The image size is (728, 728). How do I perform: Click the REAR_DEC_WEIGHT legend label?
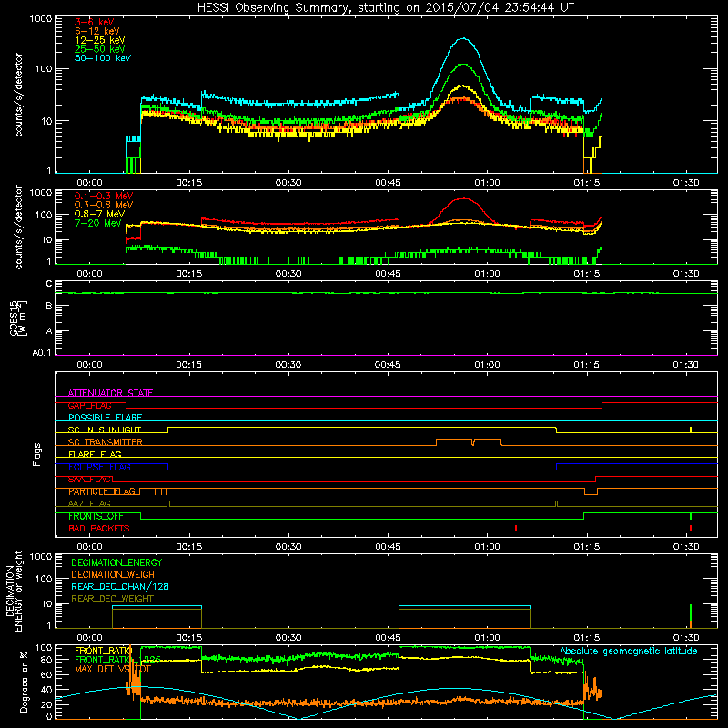pyautogui.click(x=112, y=599)
